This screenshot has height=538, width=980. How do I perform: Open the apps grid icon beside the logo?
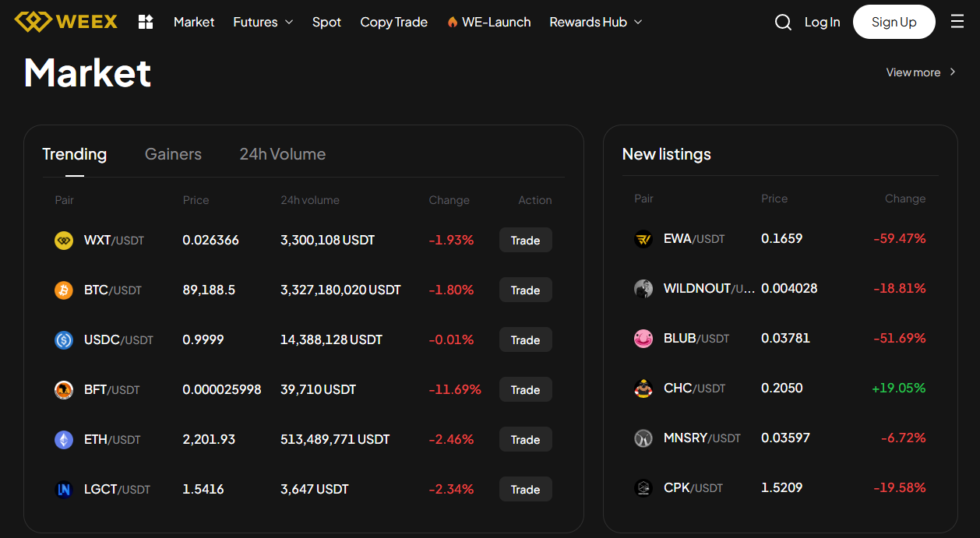pos(146,22)
